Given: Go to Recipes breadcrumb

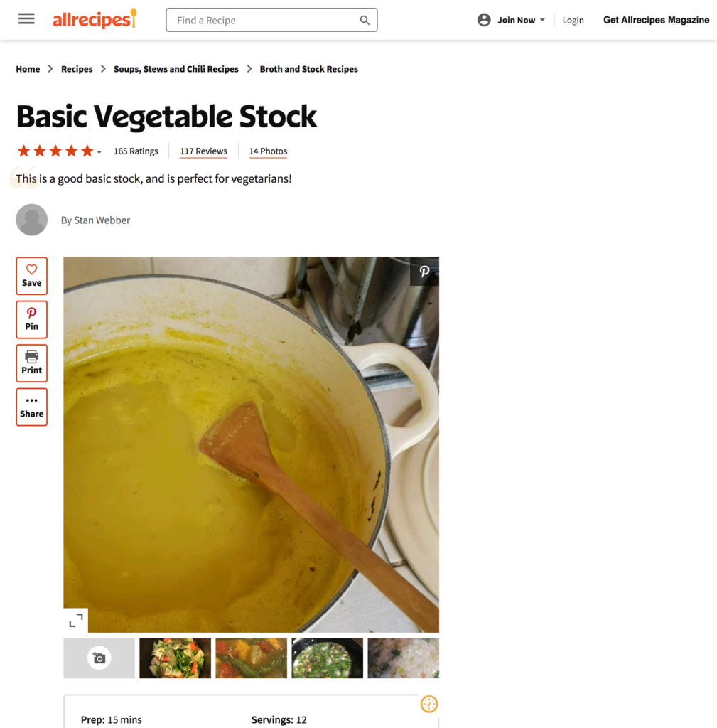Looking at the screenshot, I should tap(77, 69).
